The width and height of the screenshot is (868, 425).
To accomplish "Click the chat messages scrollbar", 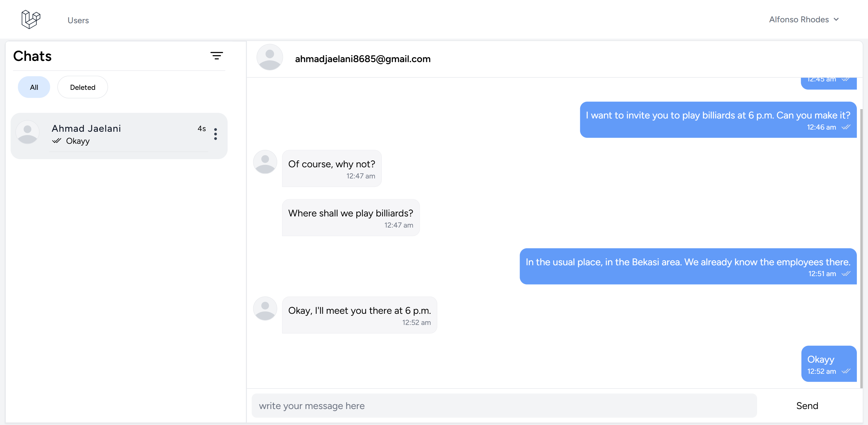I will coord(861,236).
